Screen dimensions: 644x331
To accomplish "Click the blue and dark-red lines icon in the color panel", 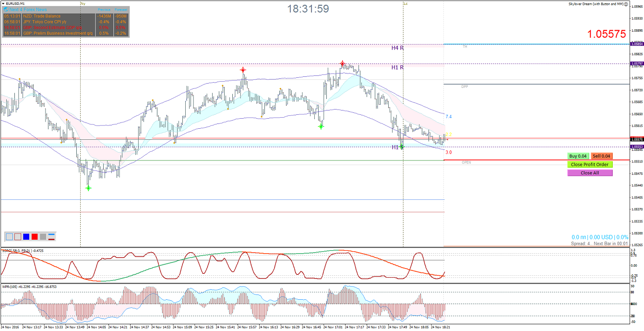I will pyautogui.click(x=51, y=236).
